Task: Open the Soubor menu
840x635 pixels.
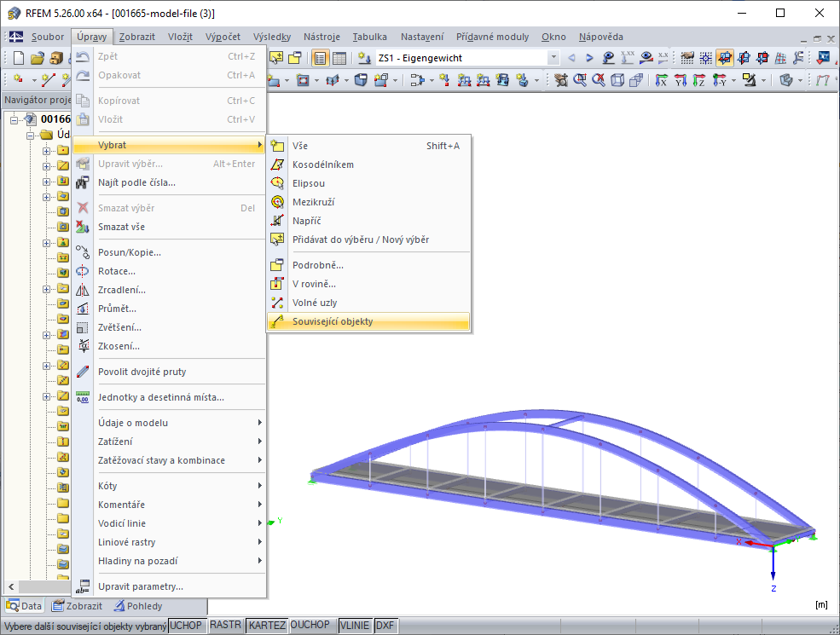Action: (x=47, y=37)
